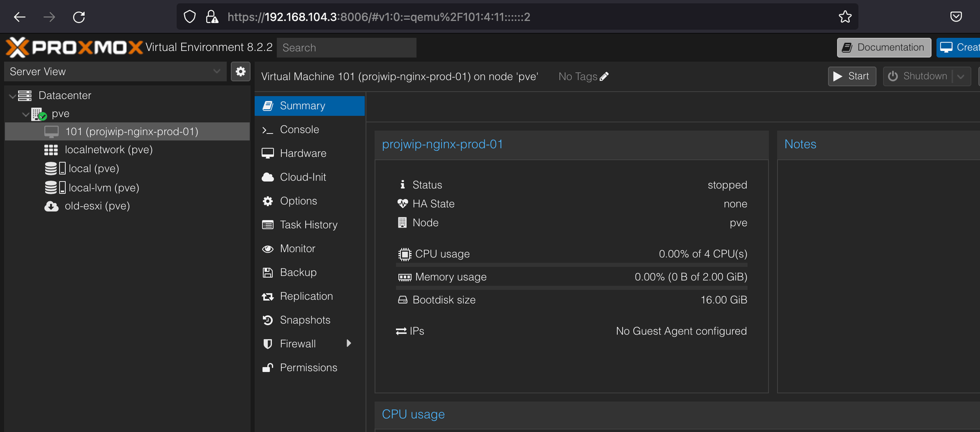Select localnetwork (pve) in tree
The height and width of the screenshot is (432, 980).
[109, 149]
